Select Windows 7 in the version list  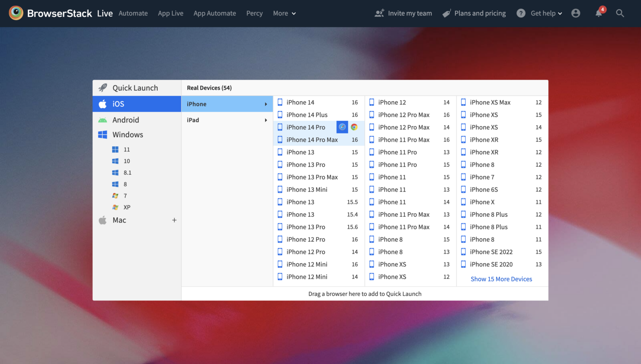125,196
